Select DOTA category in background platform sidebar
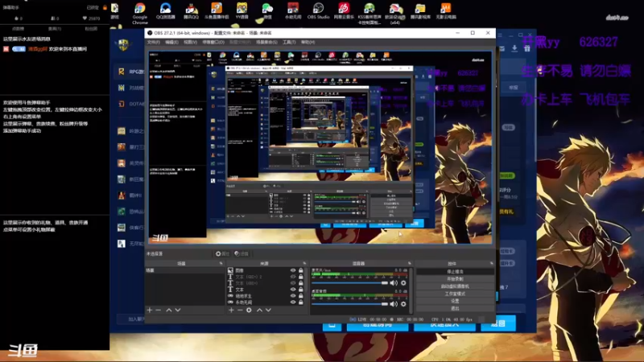The image size is (644, 362). pyautogui.click(x=130, y=104)
